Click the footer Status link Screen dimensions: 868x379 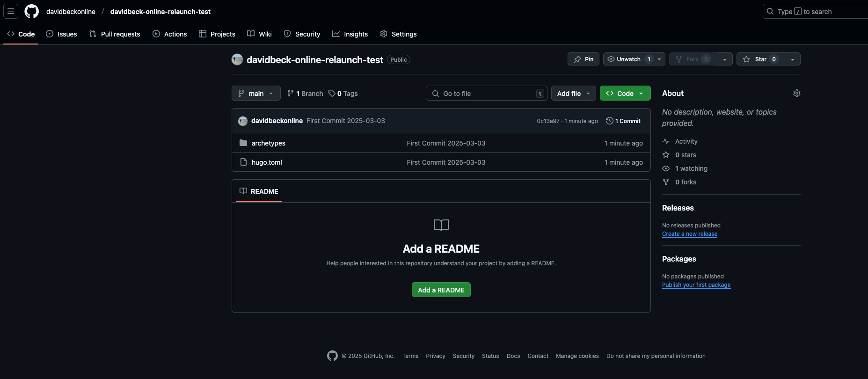[x=490, y=356]
